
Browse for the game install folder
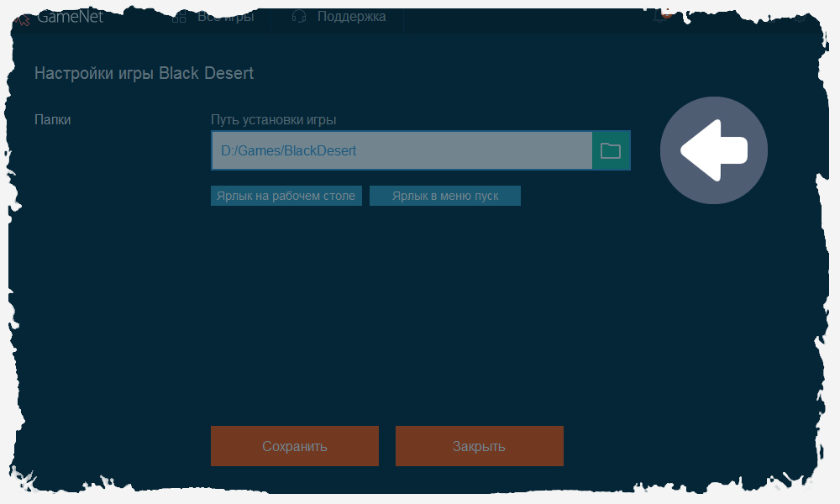612,150
